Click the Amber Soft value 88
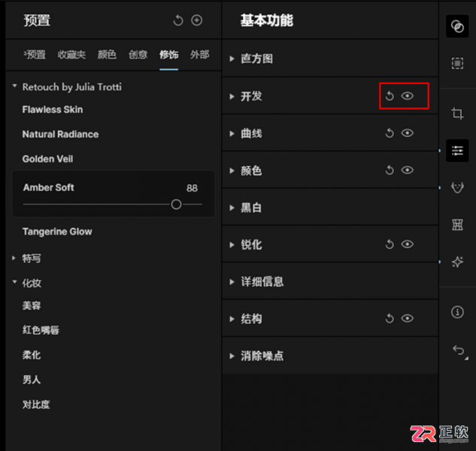Viewport: 476px width, 451px height. click(x=192, y=188)
